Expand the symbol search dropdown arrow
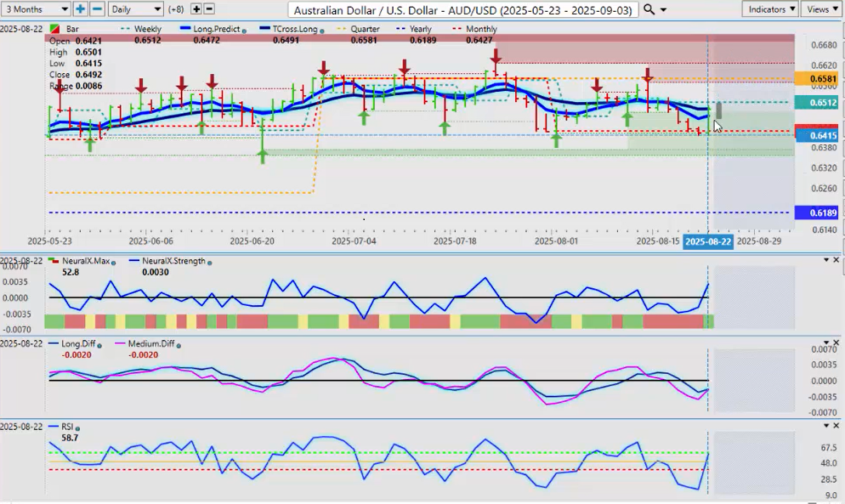 [664, 10]
